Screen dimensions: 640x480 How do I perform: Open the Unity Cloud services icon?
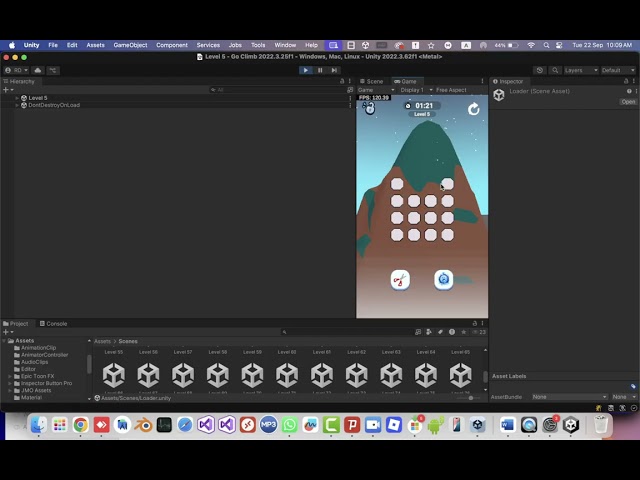(38, 70)
